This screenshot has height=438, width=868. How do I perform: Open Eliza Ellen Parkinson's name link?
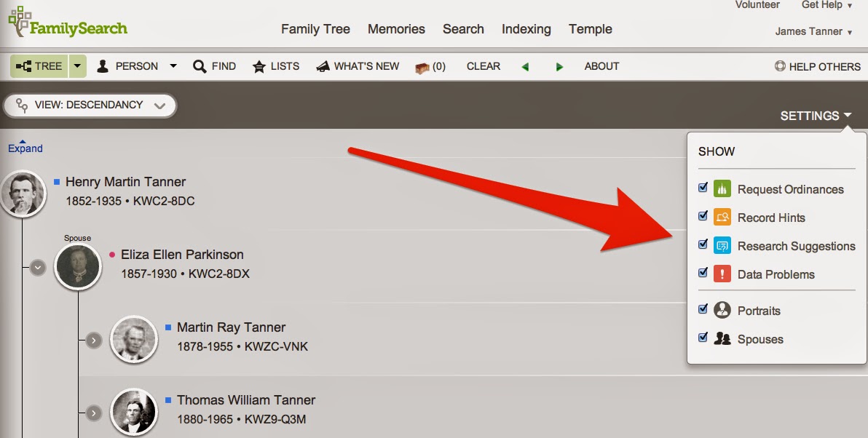[182, 255]
